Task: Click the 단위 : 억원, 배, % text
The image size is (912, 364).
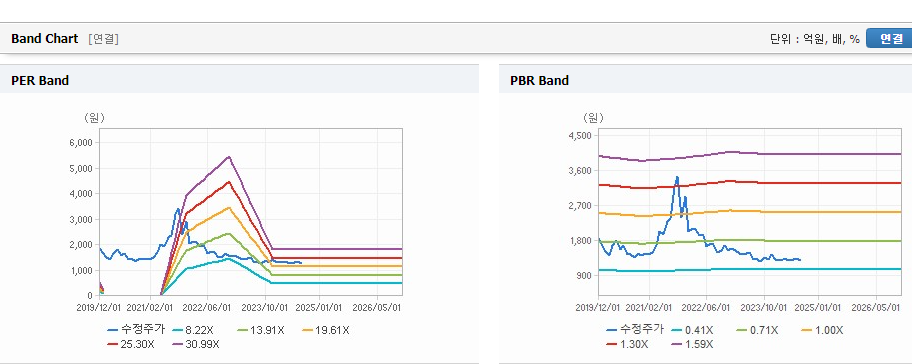Action: pyautogui.click(x=814, y=39)
